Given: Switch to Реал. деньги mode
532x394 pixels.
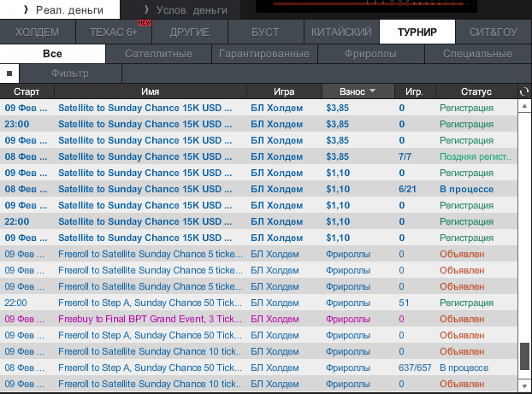Looking at the screenshot, I should [59, 9].
